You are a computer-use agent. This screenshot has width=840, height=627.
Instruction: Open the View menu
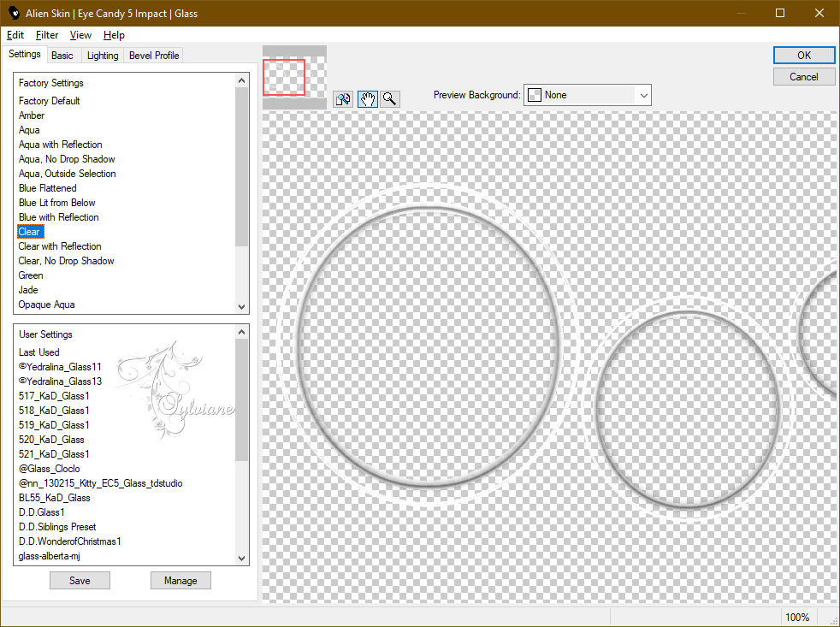coord(80,35)
